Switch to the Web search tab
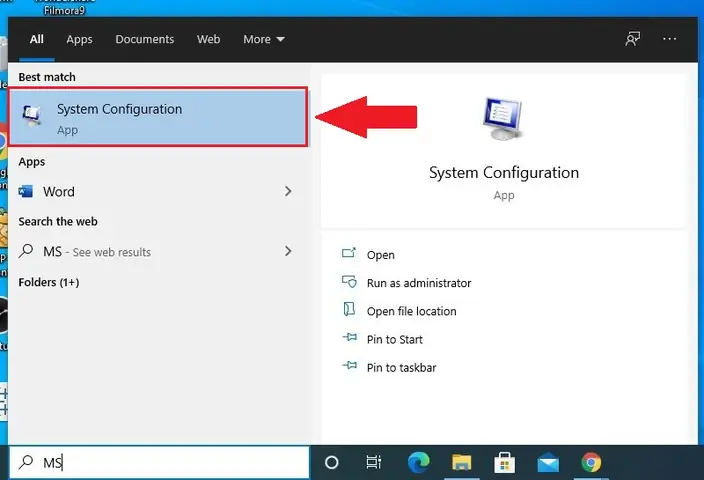The image size is (704, 480). (208, 39)
